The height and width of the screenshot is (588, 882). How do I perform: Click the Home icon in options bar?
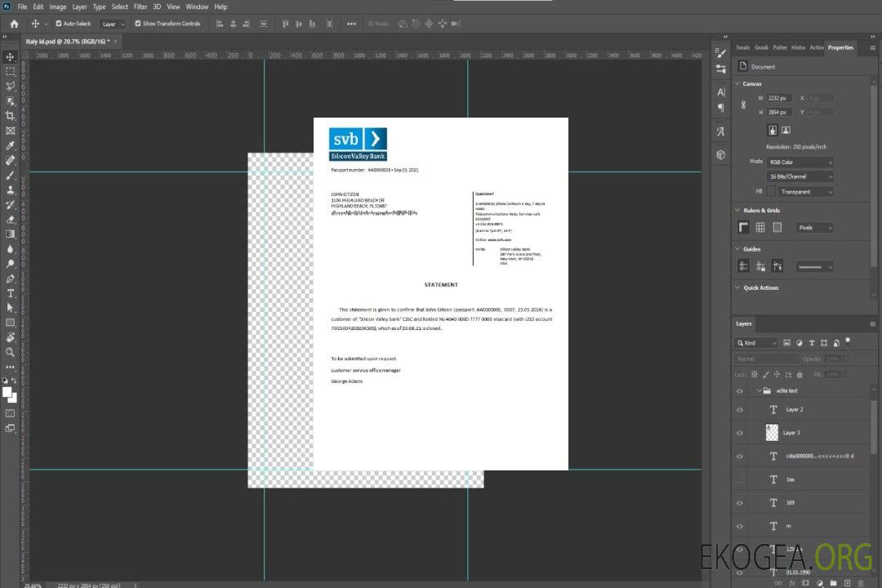click(14, 24)
